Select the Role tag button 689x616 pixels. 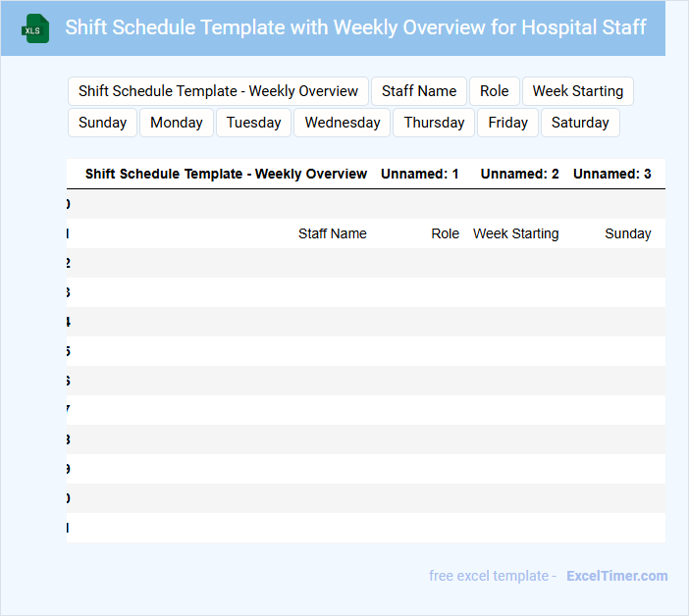point(495,91)
